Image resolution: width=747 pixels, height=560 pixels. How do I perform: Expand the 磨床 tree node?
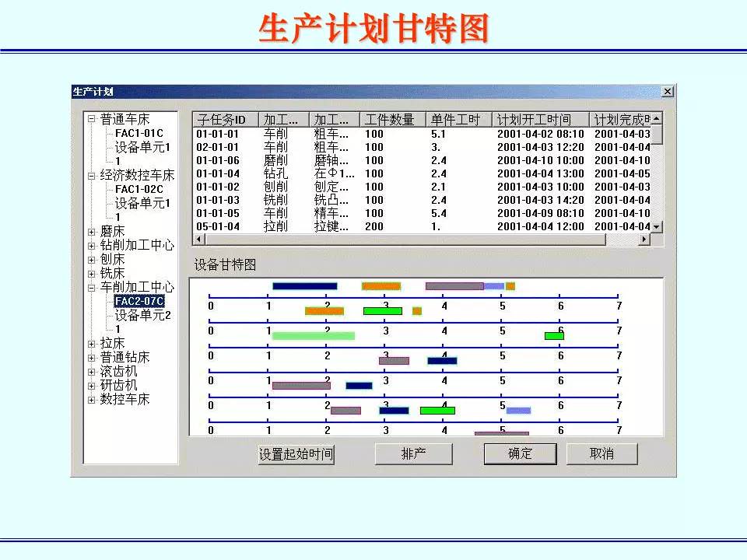tap(92, 232)
